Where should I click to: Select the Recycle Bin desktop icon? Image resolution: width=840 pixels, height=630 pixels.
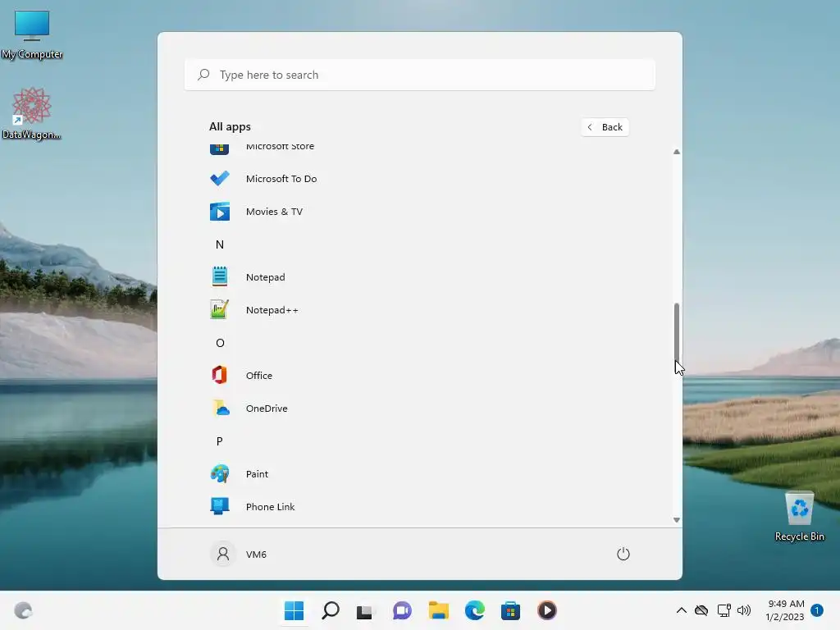(x=799, y=517)
